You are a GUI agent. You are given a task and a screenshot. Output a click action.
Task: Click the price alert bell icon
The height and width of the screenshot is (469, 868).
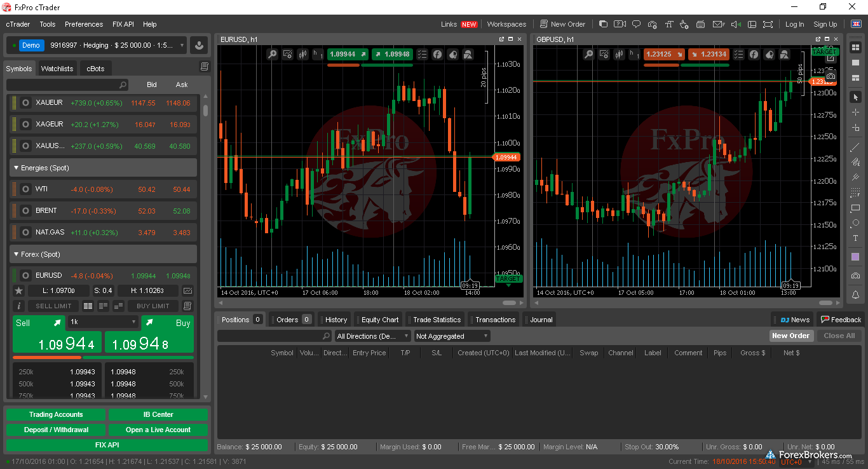pyautogui.click(x=855, y=295)
